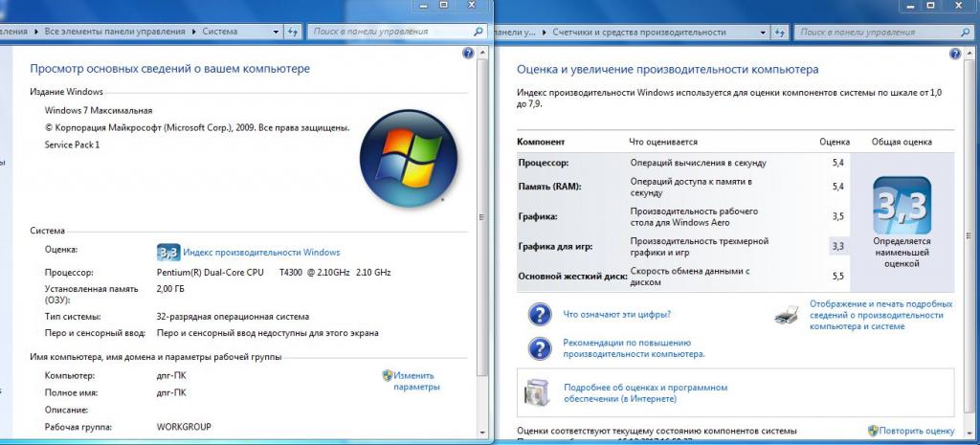Screen dimensions: 980x445
Task: Click 'Повторить оценку' to re-run assessment
Action: pyautogui.click(x=917, y=431)
